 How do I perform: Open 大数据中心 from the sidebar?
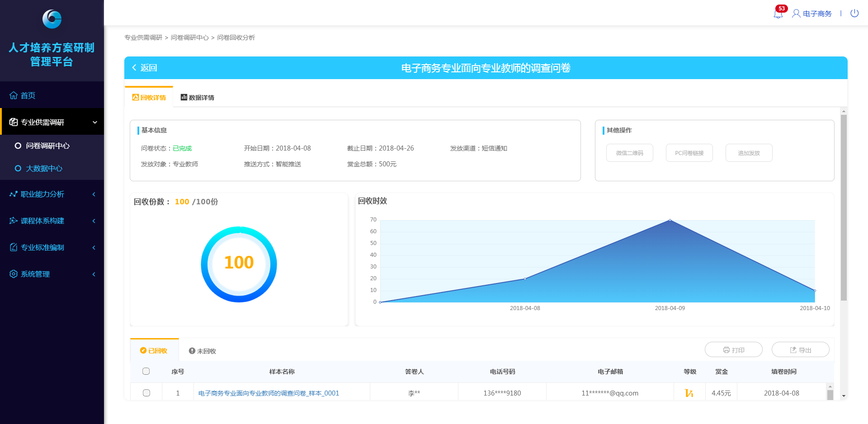pos(44,169)
